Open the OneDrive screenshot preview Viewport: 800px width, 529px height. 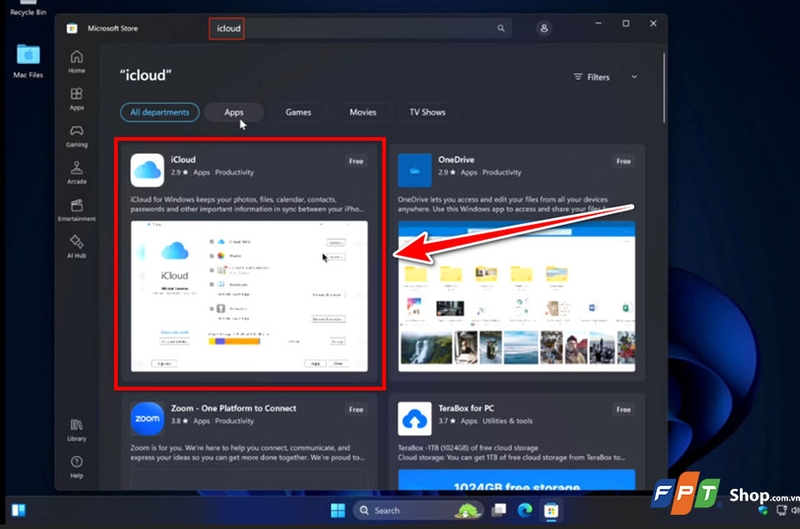click(x=516, y=296)
